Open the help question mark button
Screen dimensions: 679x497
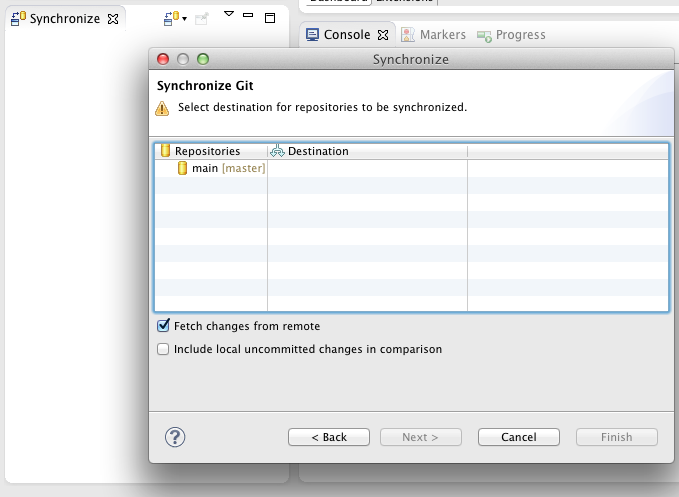tap(175, 437)
